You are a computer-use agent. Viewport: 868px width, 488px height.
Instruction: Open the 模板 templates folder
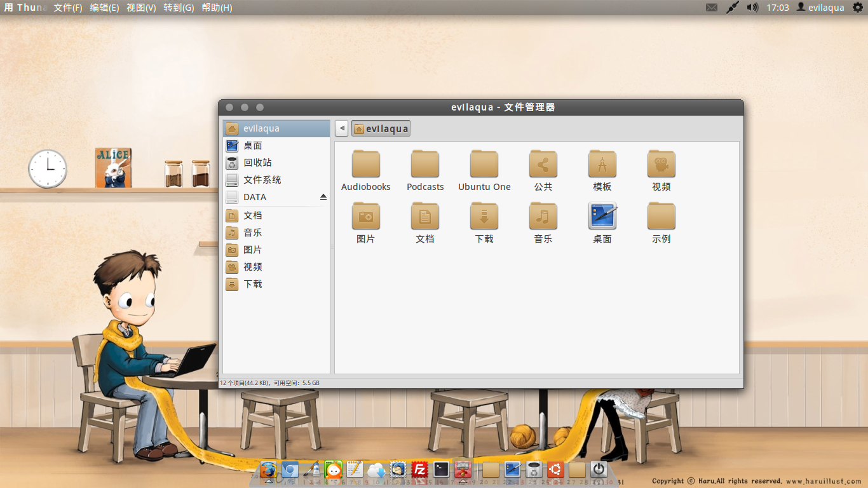602,170
